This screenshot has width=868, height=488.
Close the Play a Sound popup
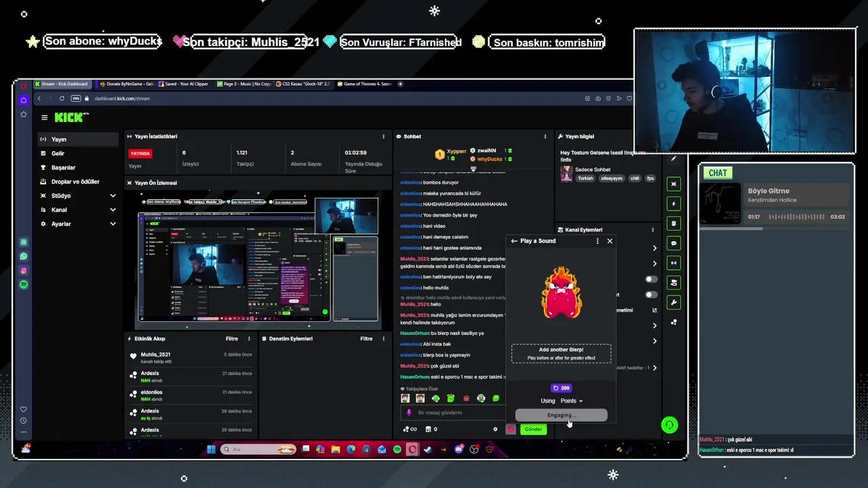coord(610,241)
